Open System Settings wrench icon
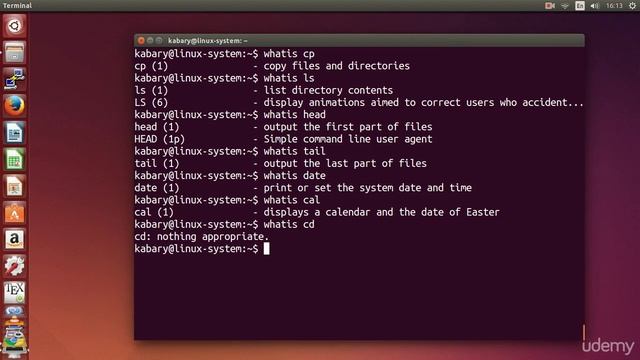The width and height of the screenshot is (640, 360). pos(14,266)
